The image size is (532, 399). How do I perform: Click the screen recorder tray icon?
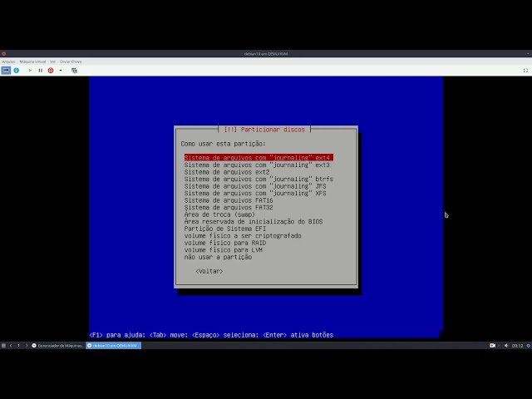tap(492, 346)
